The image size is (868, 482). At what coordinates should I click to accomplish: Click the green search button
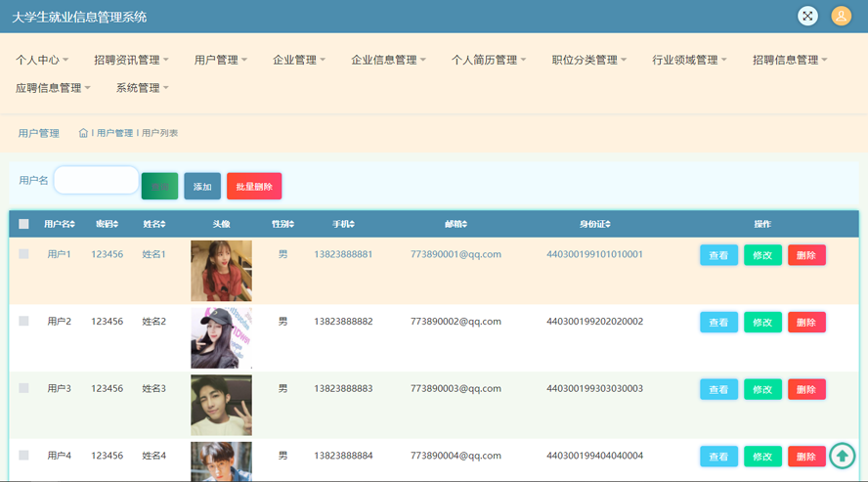(x=159, y=186)
